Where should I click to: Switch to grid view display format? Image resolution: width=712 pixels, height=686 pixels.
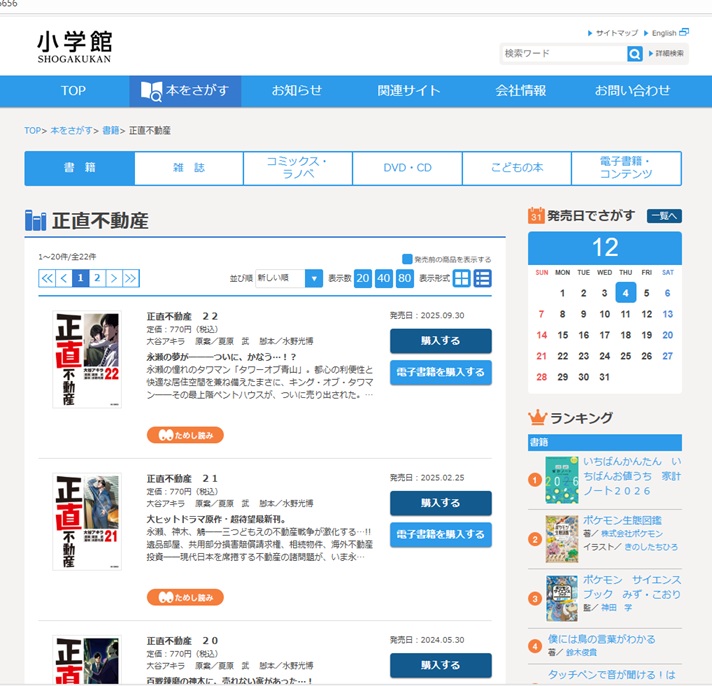click(462, 278)
